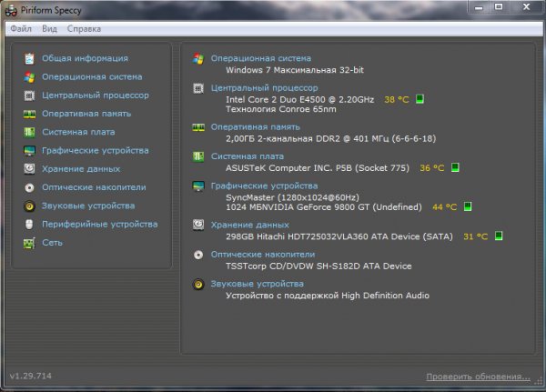This screenshot has width=546, height=392.
Task: Click the CPU icon in summary panel
Action: point(198,88)
